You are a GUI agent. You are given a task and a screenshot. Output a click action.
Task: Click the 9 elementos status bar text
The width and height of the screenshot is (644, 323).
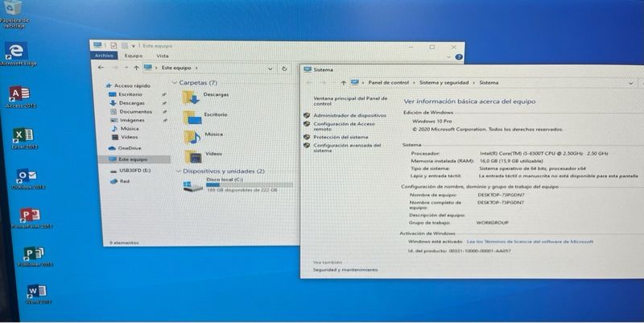pyautogui.click(x=124, y=242)
